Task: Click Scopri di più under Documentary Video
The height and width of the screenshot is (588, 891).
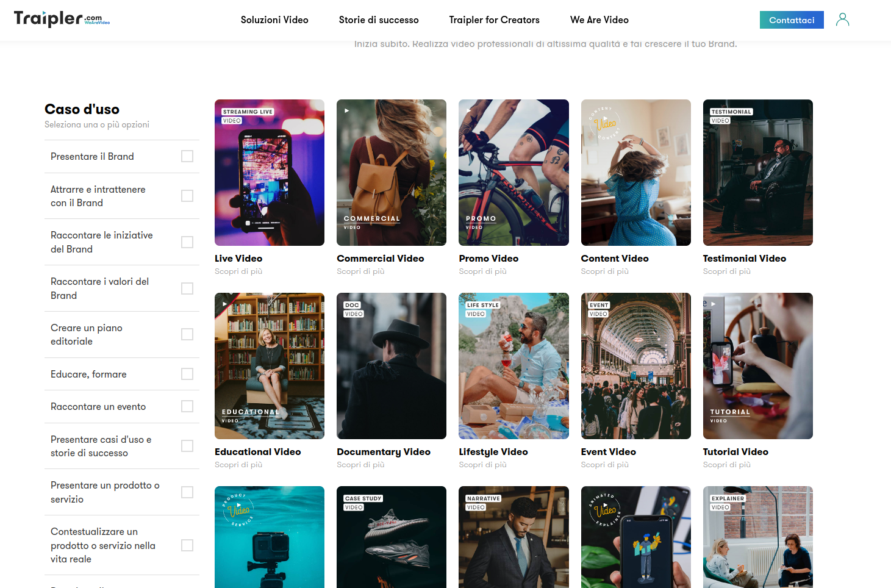Action: [x=360, y=465]
